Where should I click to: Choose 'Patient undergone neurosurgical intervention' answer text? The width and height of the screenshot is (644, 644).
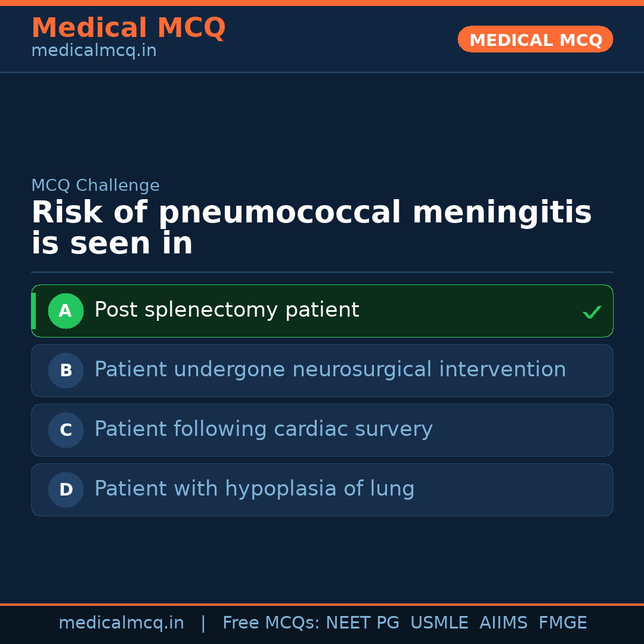[330, 370]
